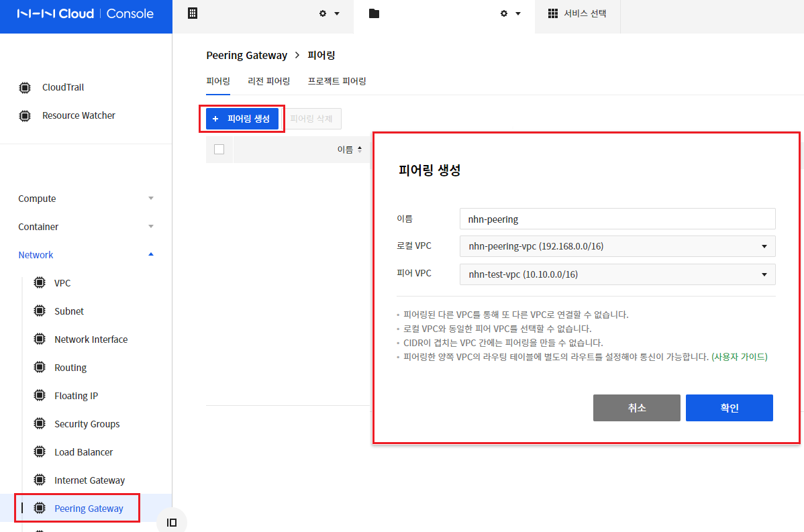
Task: Collapse sidebar with the toggle icon
Action: point(172,522)
